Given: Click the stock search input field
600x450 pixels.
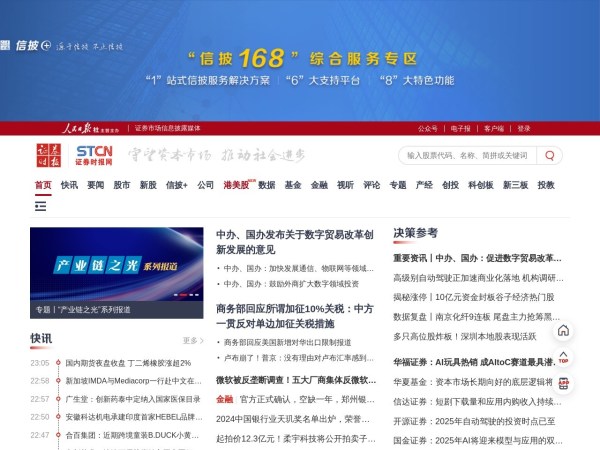Looking at the screenshot, I should tap(468, 155).
